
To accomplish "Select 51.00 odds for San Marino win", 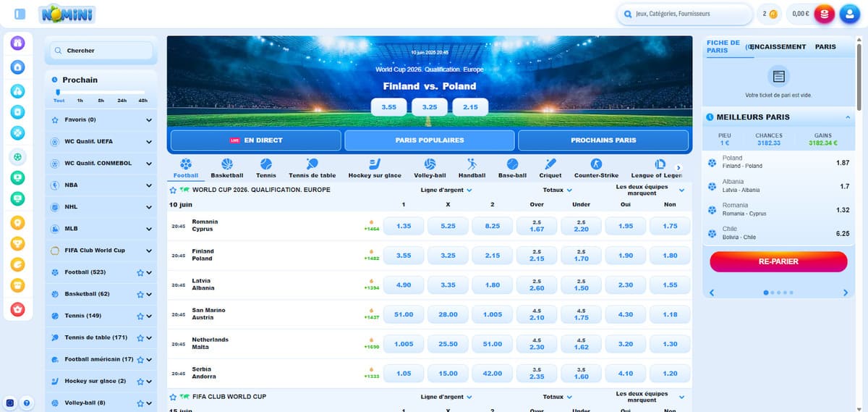I will pos(404,315).
